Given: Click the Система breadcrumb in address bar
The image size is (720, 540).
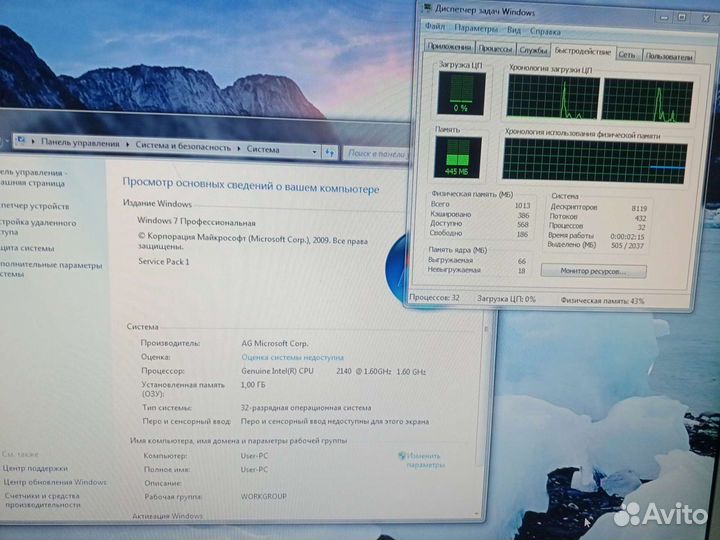Looking at the screenshot, I should (263, 149).
